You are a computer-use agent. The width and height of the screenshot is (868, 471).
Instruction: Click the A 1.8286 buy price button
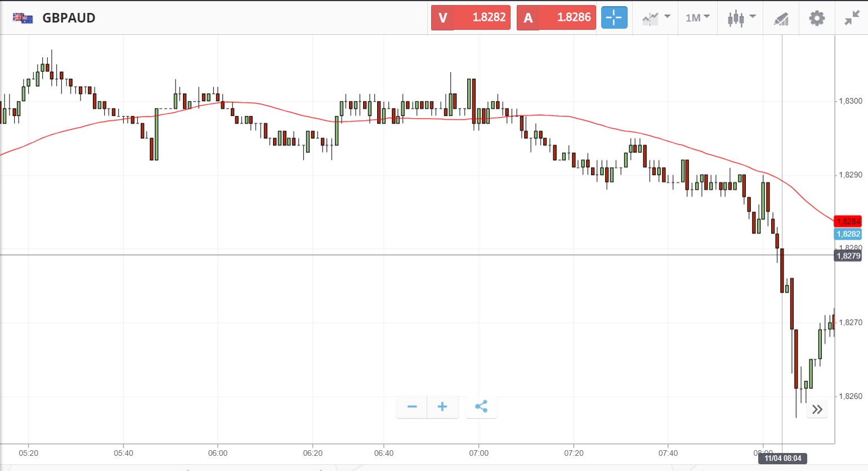tap(556, 17)
